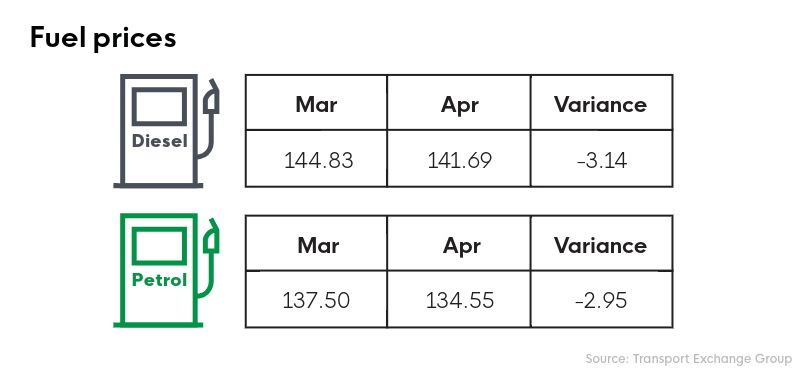
Task: Click the grey Diesel fuel pump icon
Action: 166,131
